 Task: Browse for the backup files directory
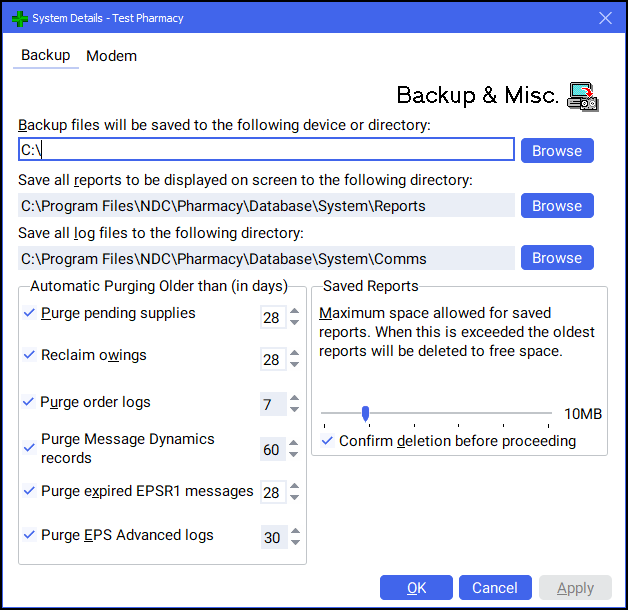(x=556, y=151)
